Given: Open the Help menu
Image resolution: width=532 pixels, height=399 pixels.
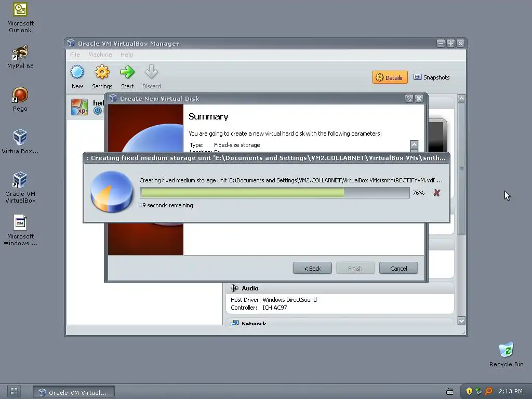Looking at the screenshot, I should [x=127, y=55].
